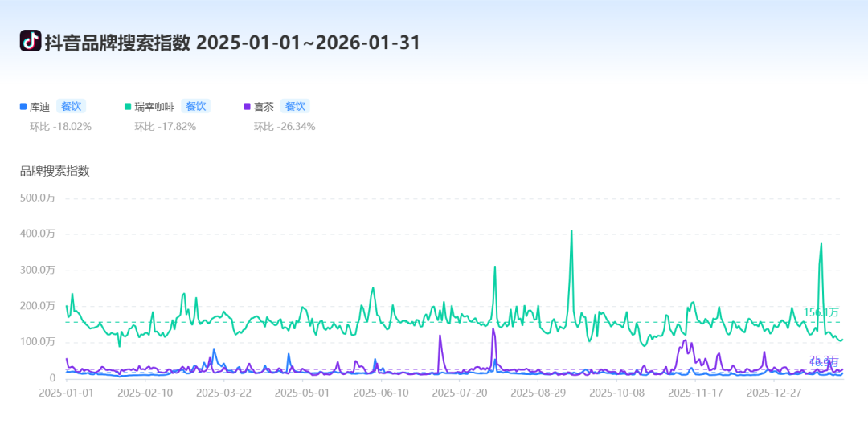Click the 餐饮 tag next to 库迪
This screenshot has width=868, height=440.
coord(71,106)
